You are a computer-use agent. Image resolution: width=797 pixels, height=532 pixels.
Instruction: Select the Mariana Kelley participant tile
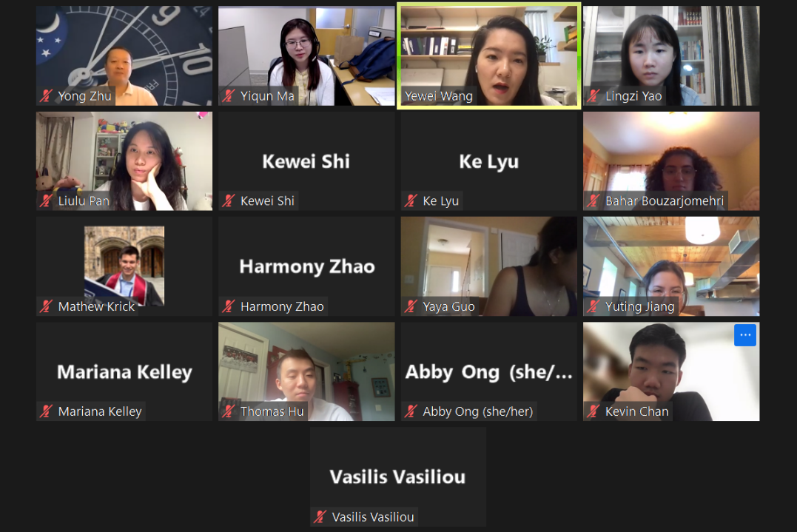tap(124, 371)
